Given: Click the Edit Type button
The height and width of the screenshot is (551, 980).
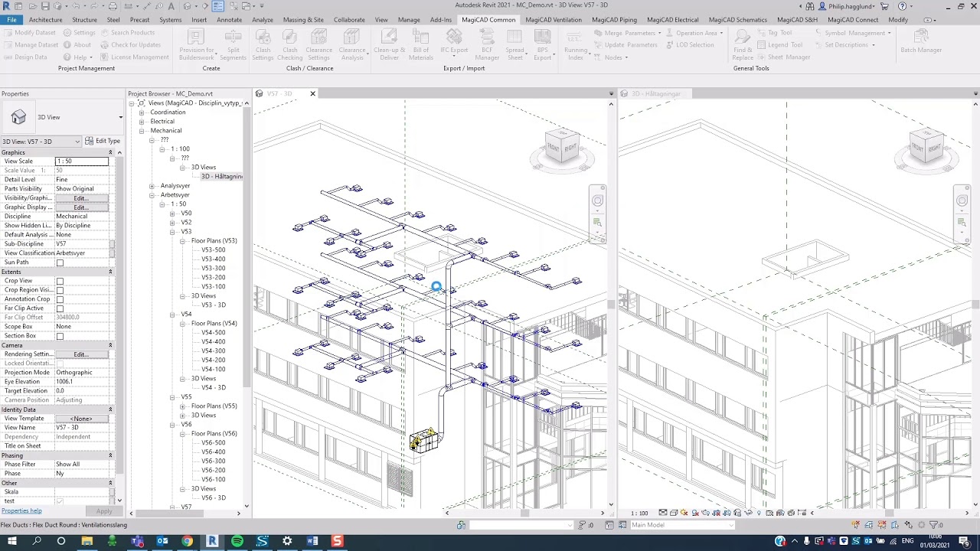Looking at the screenshot, I should point(103,141).
